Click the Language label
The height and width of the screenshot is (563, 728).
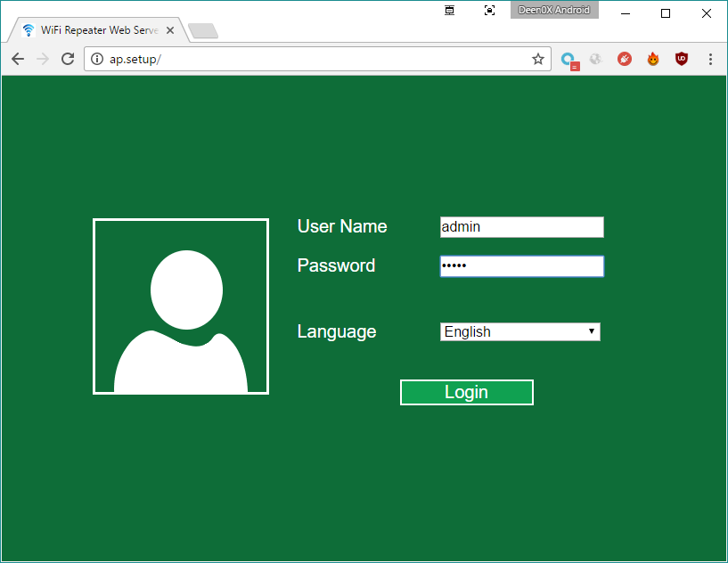tap(337, 332)
